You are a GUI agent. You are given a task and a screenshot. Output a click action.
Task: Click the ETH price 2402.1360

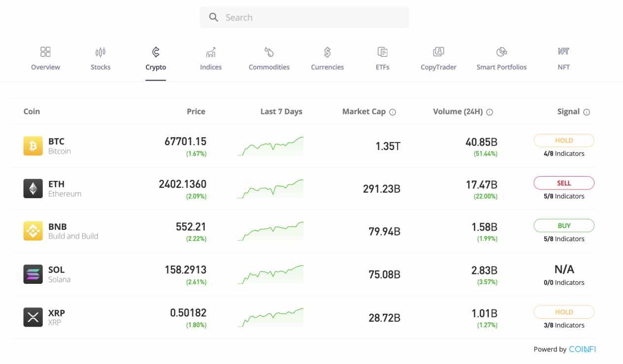[182, 184]
